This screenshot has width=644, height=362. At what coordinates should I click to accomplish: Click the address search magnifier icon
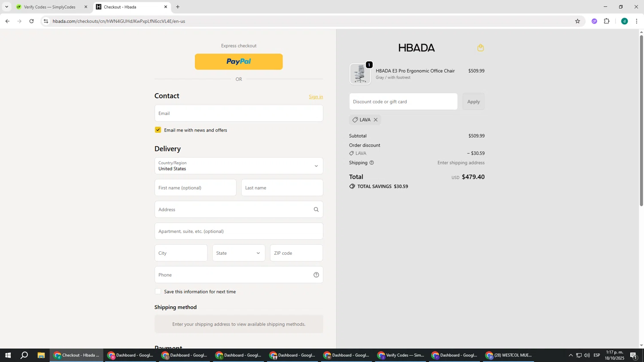tap(316, 210)
